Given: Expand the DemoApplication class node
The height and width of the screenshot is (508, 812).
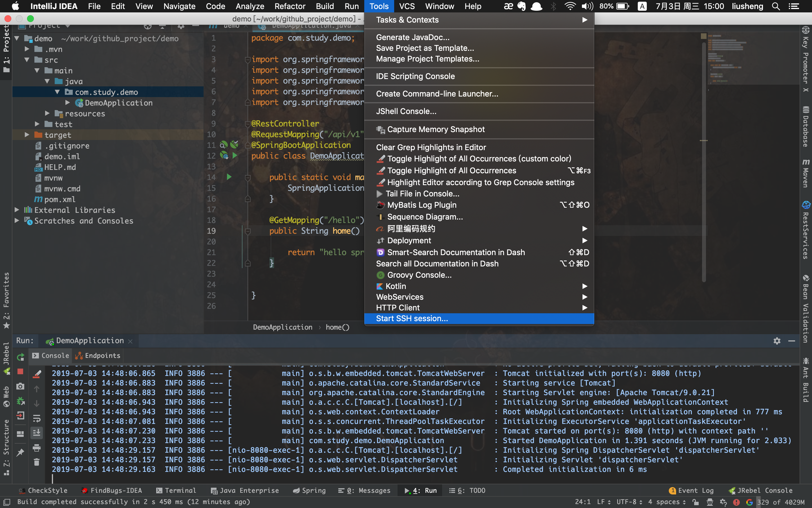Looking at the screenshot, I should coord(67,102).
